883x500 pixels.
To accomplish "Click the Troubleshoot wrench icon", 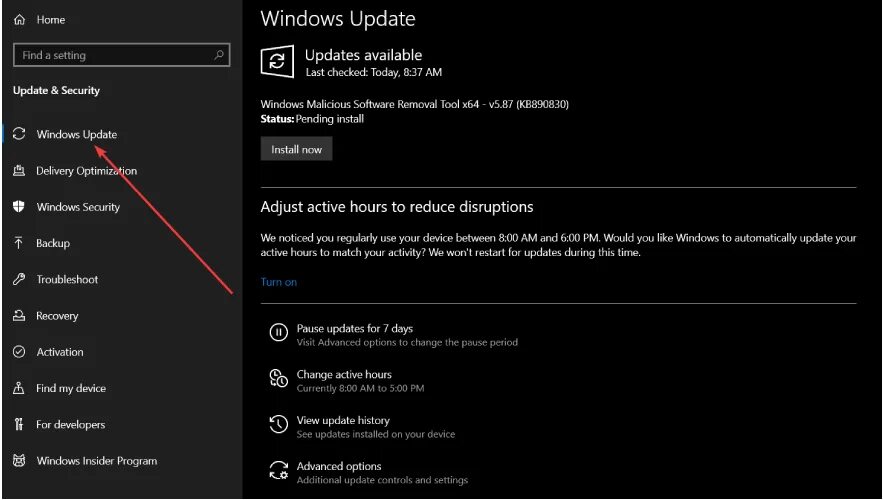I will [x=19, y=279].
